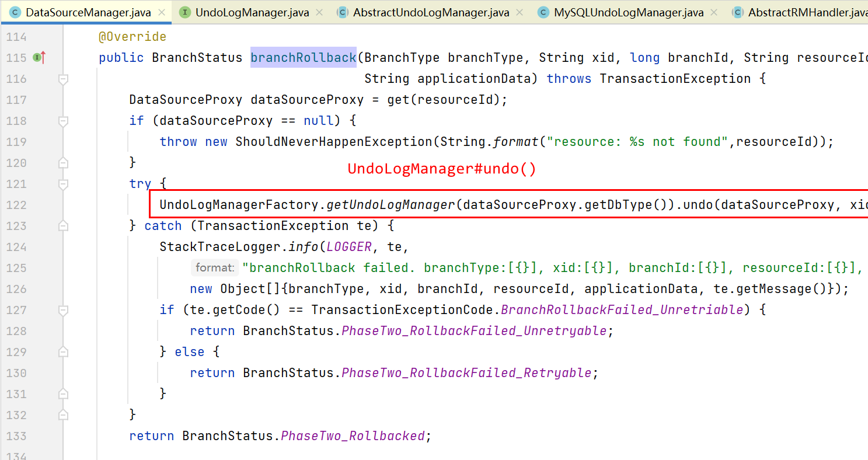868x460 pixels.
Task: Click the interface icon on UndoLogManager.java tab
Action: point(184,12)
